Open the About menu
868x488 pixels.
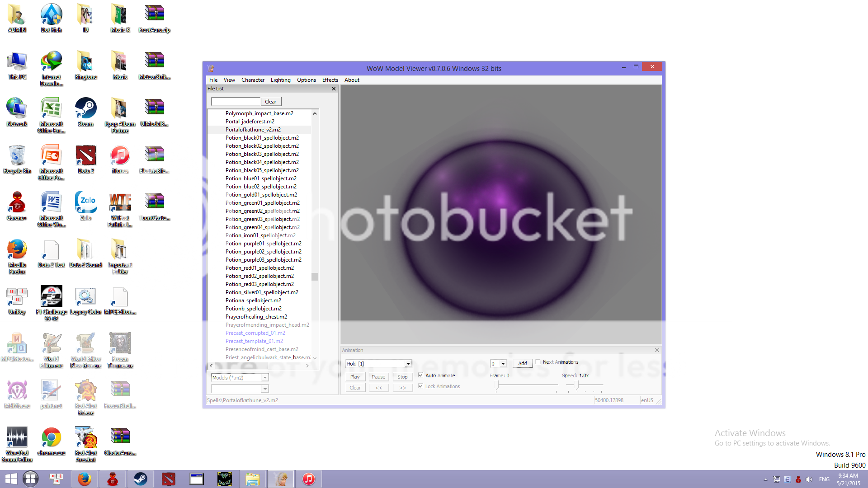point(352,80)
